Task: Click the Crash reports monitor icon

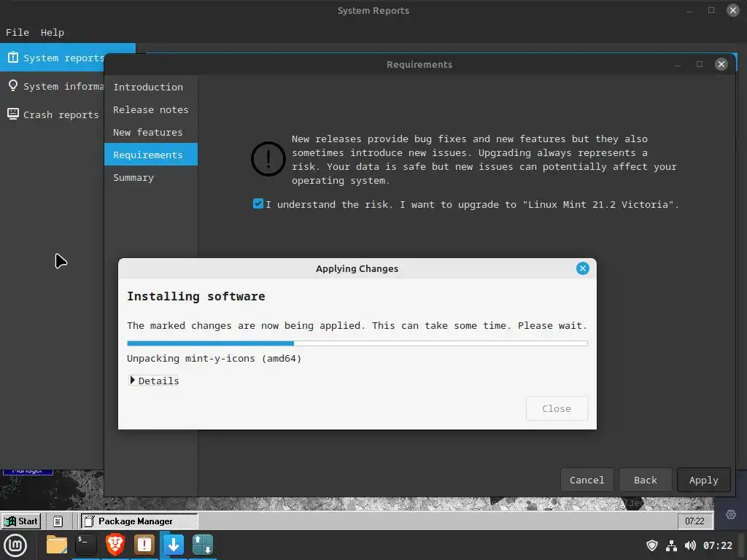Action: tap(13, 114)
